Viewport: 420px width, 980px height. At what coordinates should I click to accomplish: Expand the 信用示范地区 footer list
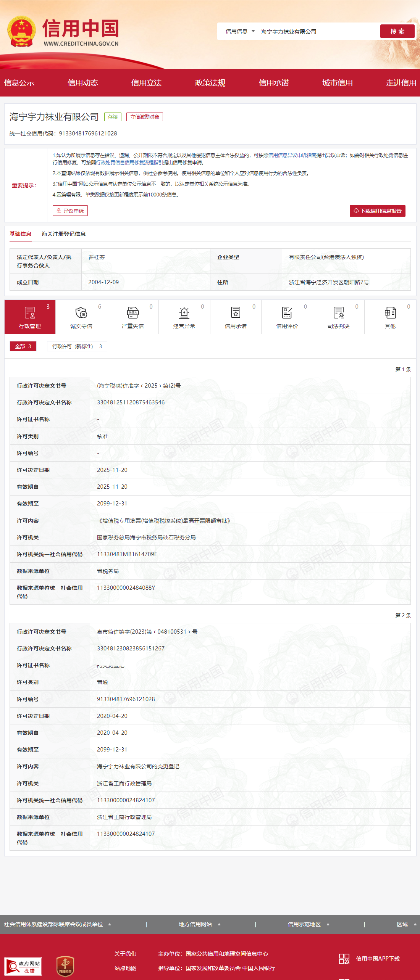coord(309,924)
